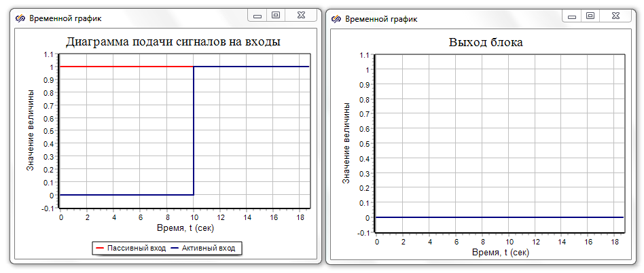Close the Выход блока graph window
644x273 pixels.
tap(615, 15)
